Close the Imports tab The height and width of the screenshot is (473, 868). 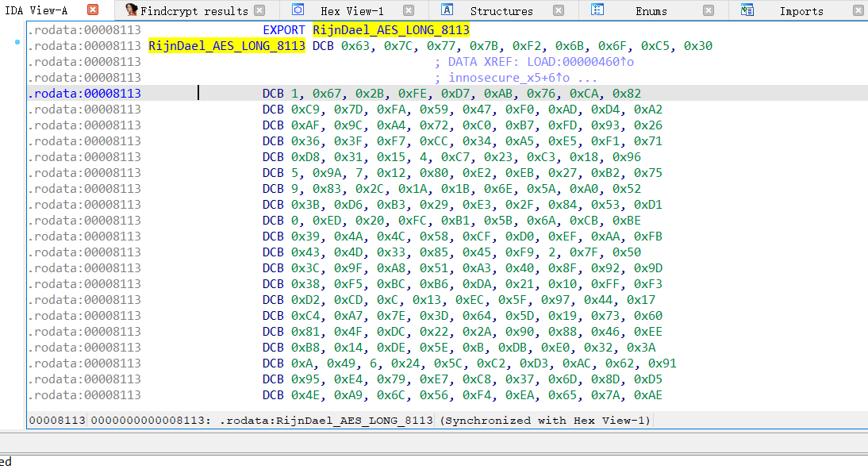point(858,10)
